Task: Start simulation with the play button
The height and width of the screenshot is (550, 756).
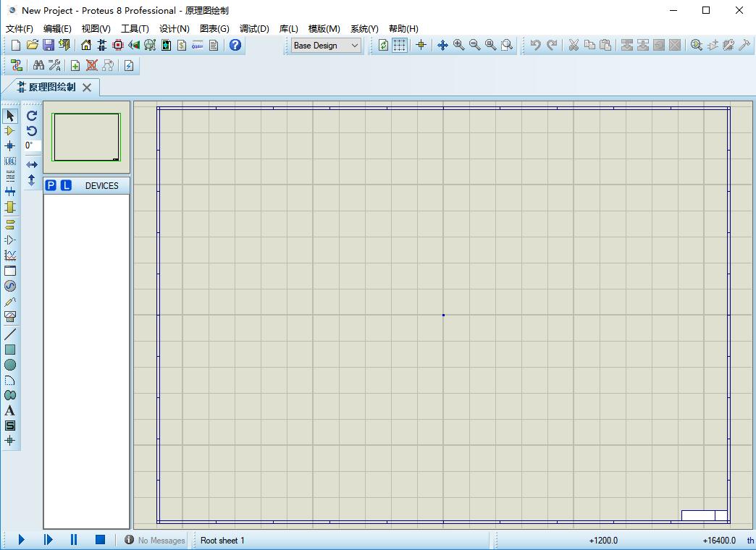Action: coord(22,540)
